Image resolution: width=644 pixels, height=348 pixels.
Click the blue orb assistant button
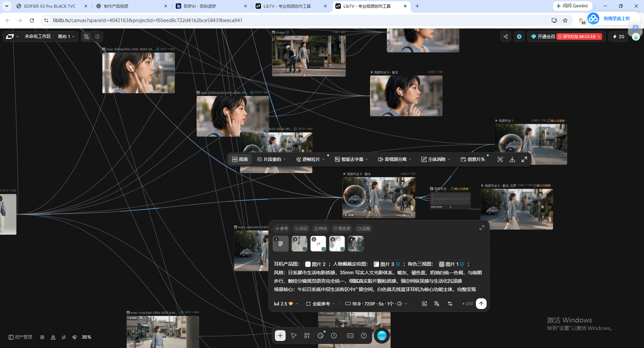pos(382,336)
